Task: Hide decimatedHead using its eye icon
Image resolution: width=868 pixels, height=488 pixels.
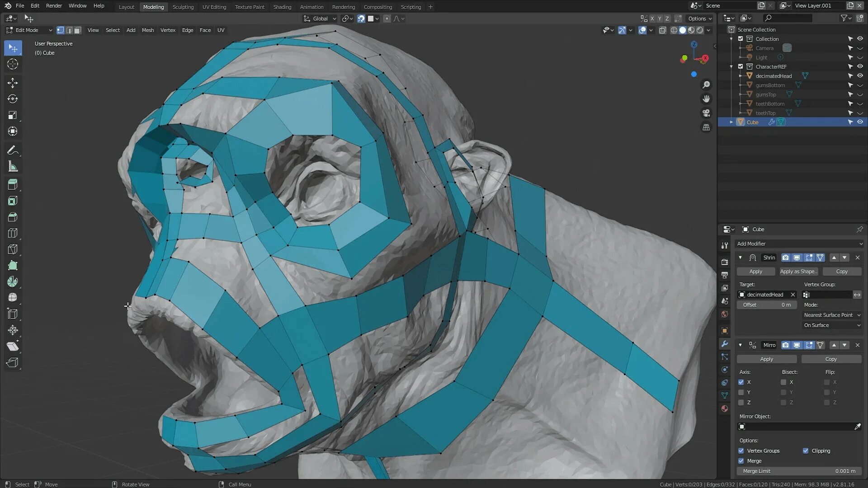Action: [x=860, y=76]
